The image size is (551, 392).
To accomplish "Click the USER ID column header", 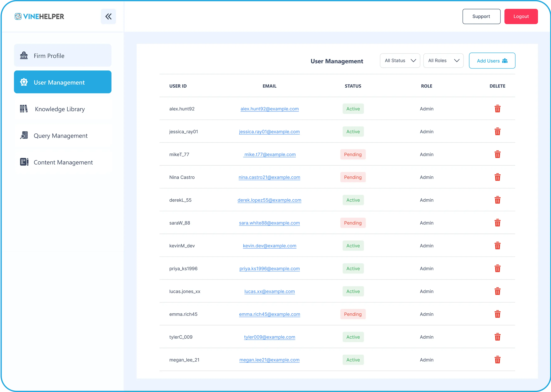I will click(178, 86).
